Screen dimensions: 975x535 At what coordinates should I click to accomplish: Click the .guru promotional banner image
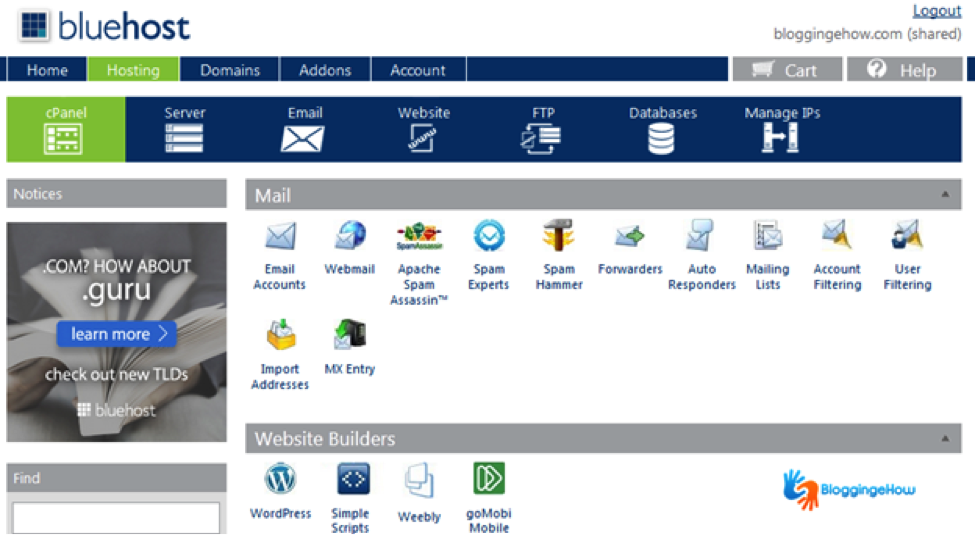pyautogui.click(x=116, y=332)
